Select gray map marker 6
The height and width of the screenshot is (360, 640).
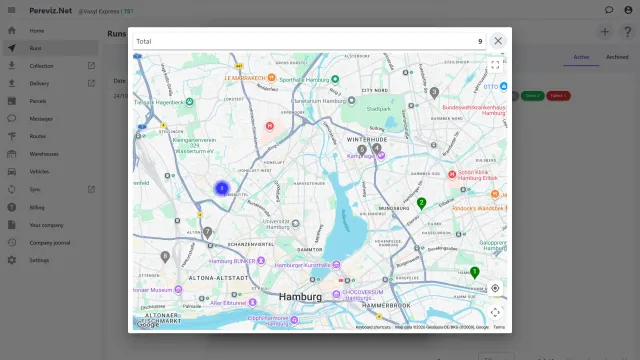(x=165, y=257)
